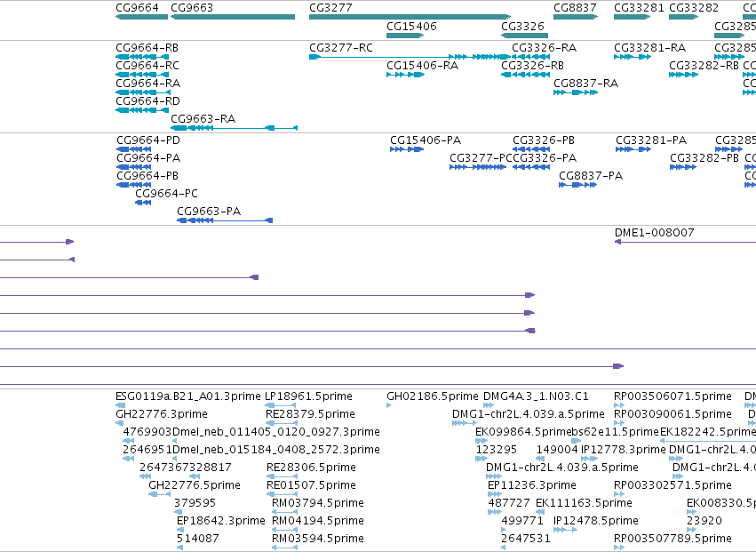Image resolution: width=756 pixels, height=552 pixels.
Task: Select transcript CG15406-RA
Action: point(405,75)
